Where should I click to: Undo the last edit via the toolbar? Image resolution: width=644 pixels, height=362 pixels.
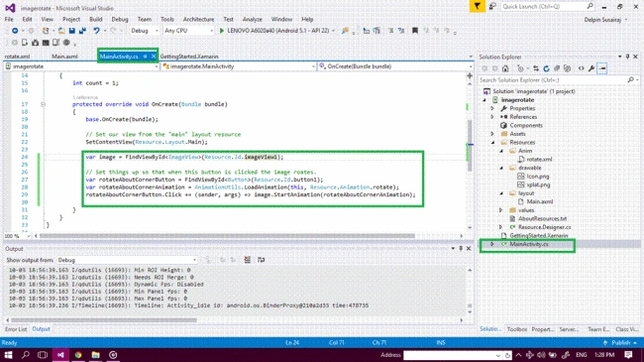pos(96,31)
